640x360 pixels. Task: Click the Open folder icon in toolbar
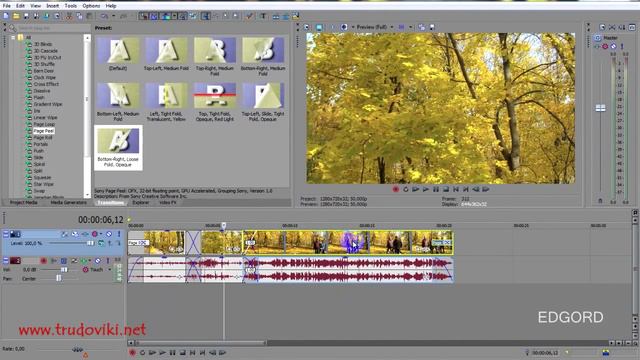[16, 16]
